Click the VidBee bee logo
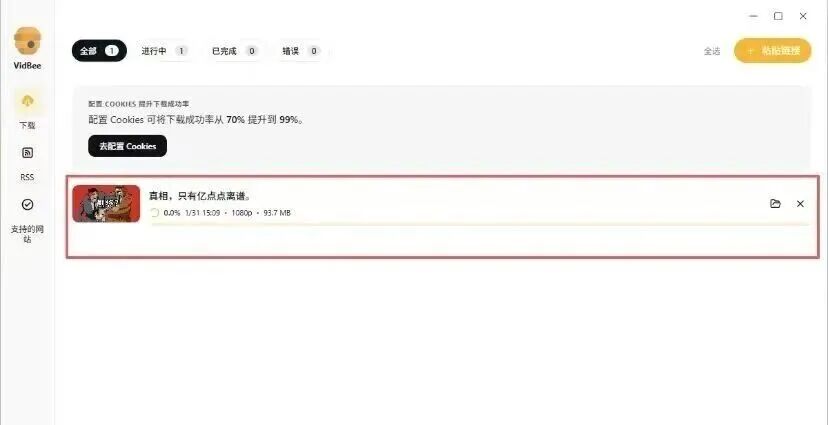Image resolution: width=828 pixels, height=425 pixels. [27, 41]
